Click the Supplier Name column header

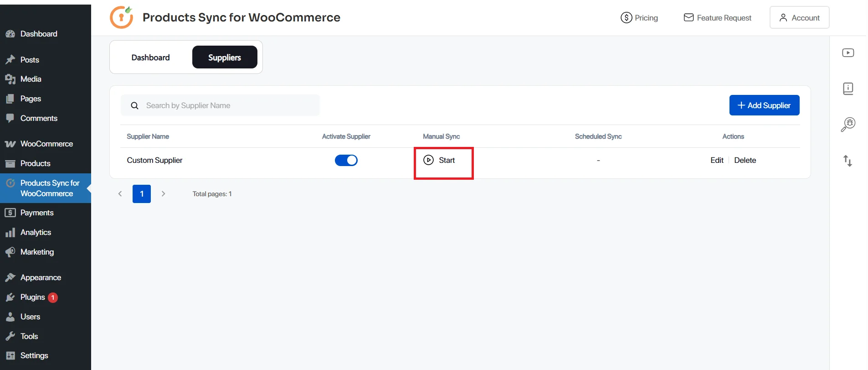(148, 136)
